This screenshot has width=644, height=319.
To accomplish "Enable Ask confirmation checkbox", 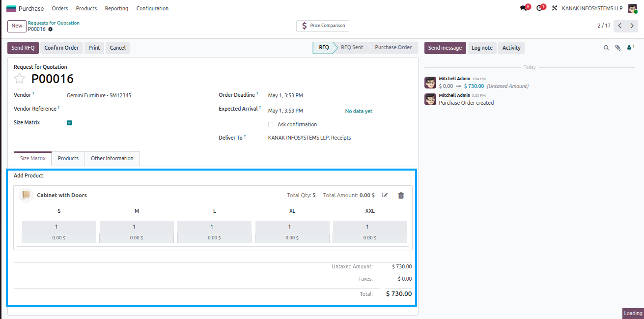I will pos(271,125).
